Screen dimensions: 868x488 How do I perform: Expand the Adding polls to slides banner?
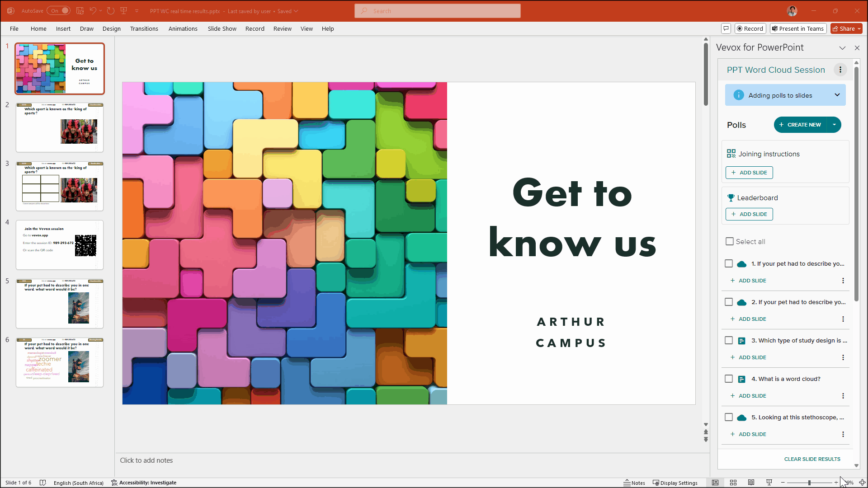[837, 95]
